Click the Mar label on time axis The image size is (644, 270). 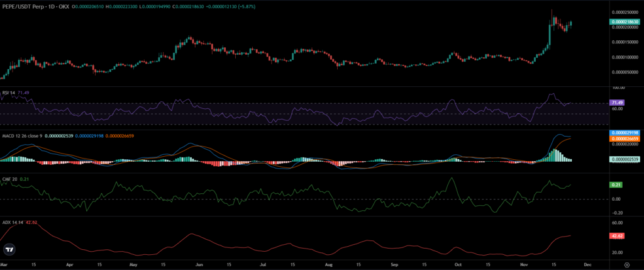[x=4, y=265]
